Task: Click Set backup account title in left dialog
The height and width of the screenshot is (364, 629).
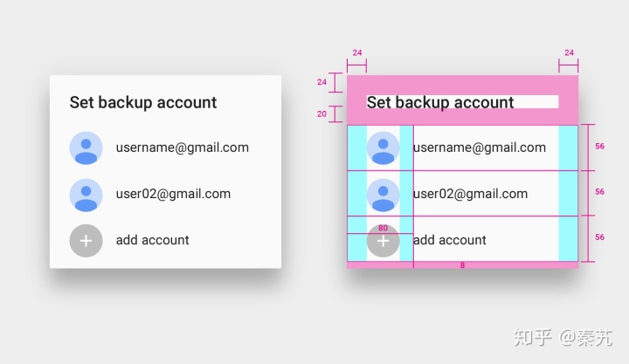Action: (x=143, y=103)
